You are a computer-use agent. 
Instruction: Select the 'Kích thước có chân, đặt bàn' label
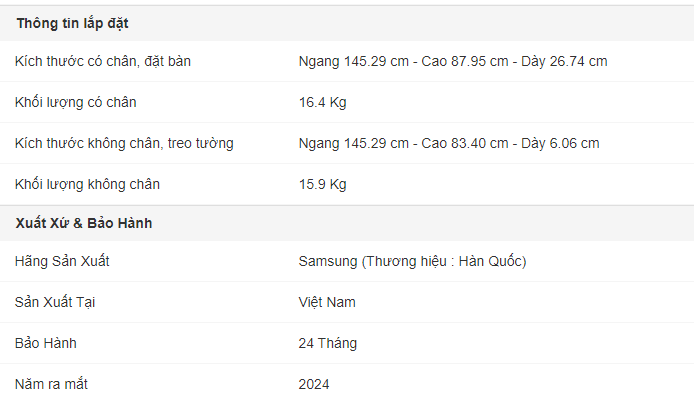(103, 61)
